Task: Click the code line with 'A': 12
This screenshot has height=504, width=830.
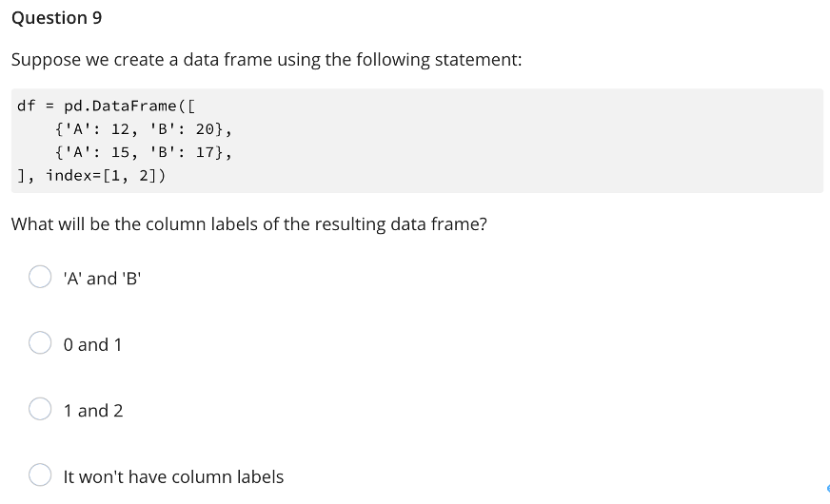Action: [143, 129]
